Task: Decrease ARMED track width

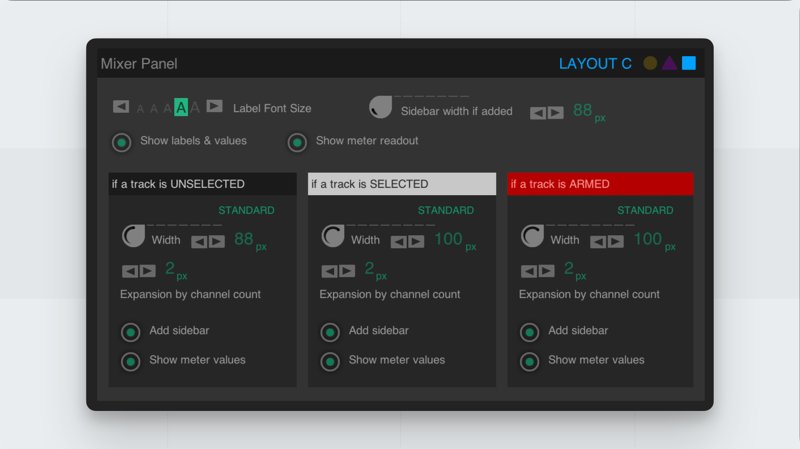Action: 598,241
